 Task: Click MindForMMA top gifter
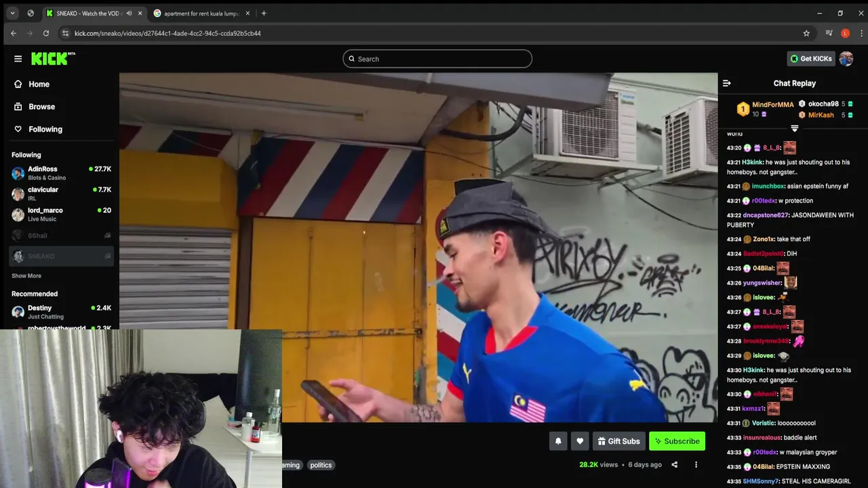772,105
